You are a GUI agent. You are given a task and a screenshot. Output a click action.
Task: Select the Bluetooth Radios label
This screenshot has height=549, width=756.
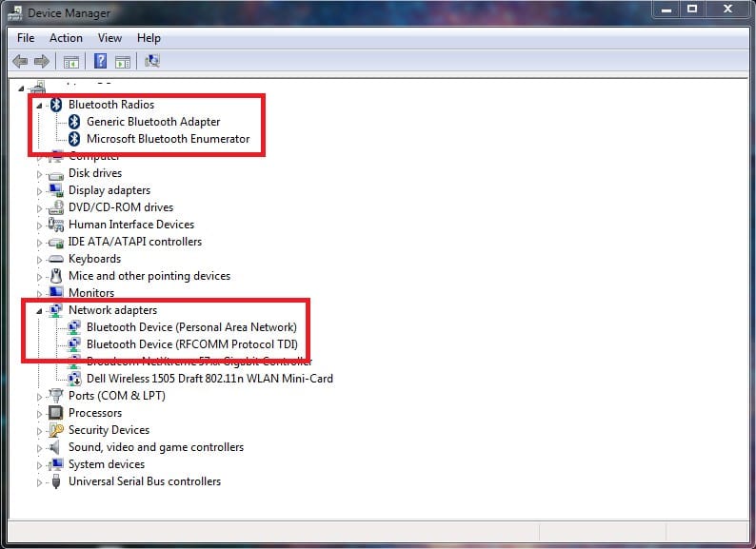(x=111, y=104)
